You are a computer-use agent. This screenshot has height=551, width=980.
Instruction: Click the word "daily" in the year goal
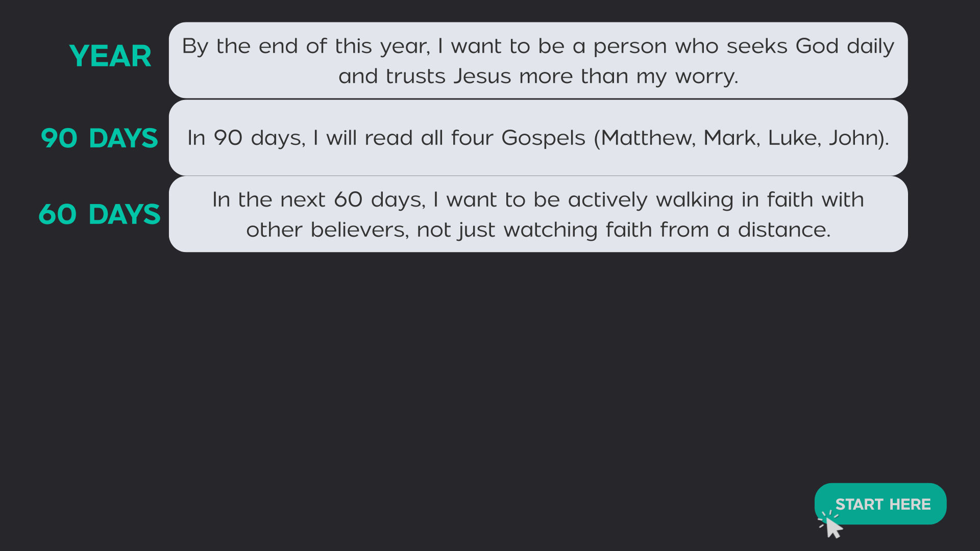[870, 46]
